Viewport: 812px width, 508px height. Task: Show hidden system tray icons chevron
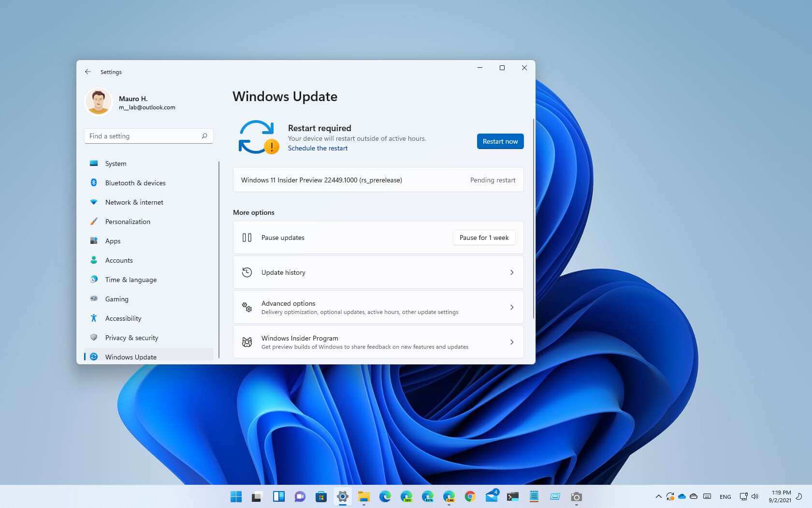(x=658, y=496)
